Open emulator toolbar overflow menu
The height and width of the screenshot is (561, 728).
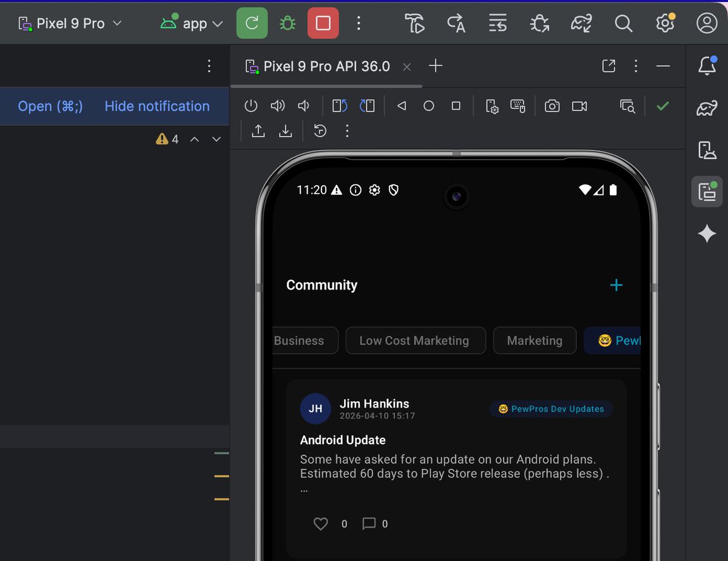tap(347, 131)
